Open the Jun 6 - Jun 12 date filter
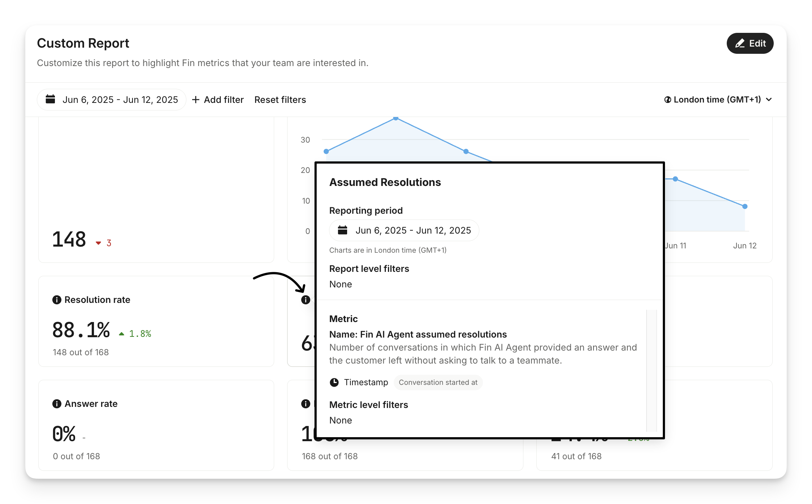 click(x=112, y=100)
